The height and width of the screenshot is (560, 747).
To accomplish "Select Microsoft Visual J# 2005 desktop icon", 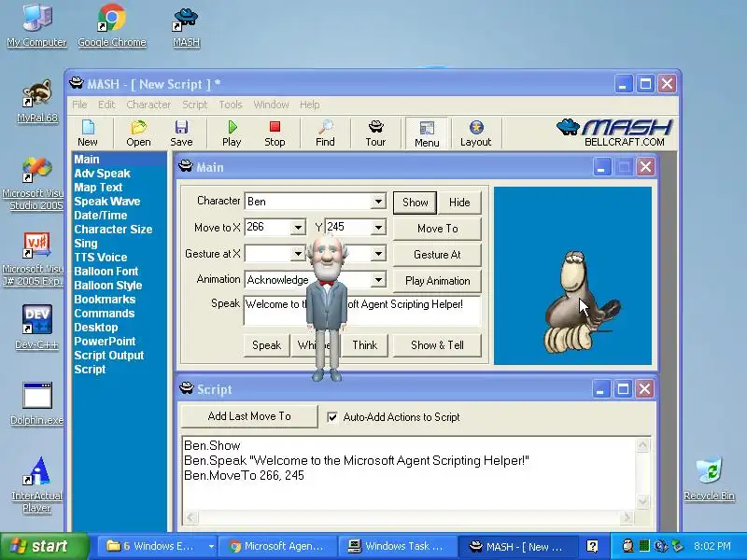I will (34, 259).
